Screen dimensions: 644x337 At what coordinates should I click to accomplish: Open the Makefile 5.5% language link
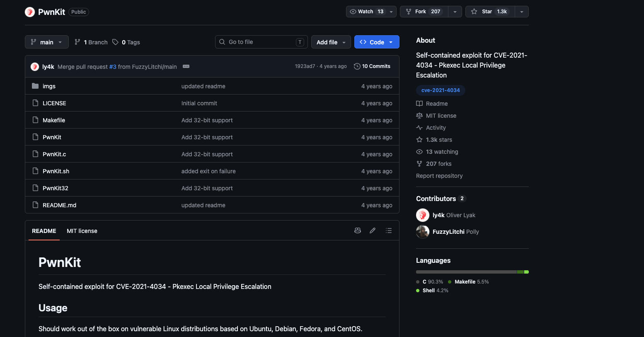[469, 282]
